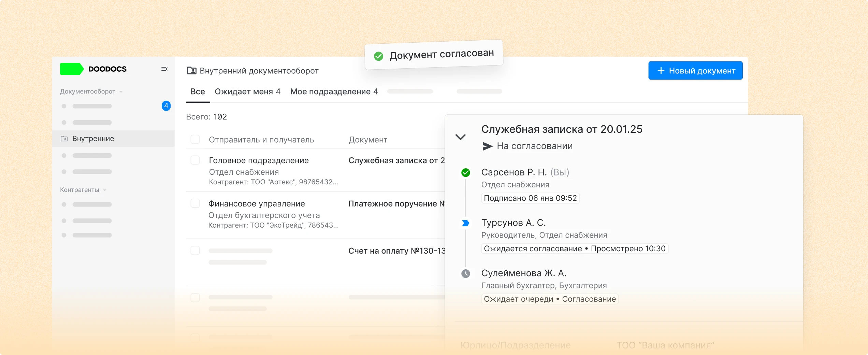Click the green DOODOCS logo
Viewport: 868px width, 355px height.
coord(71,69)
